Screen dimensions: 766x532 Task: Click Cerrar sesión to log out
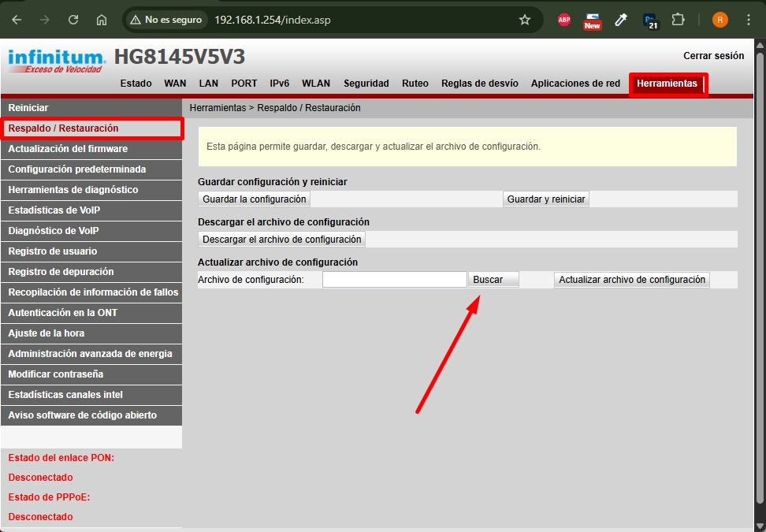pyautogui.click(x=713, y=56)
